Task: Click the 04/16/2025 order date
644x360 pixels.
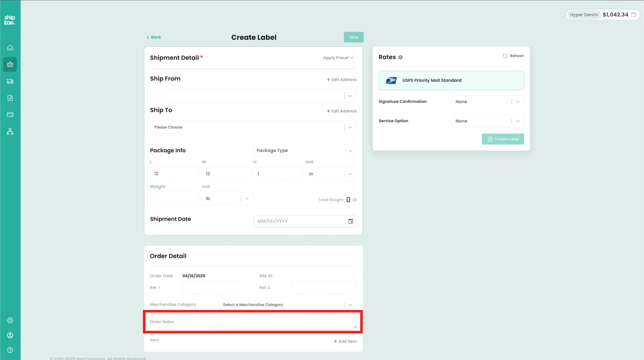Action: point(194,276)
